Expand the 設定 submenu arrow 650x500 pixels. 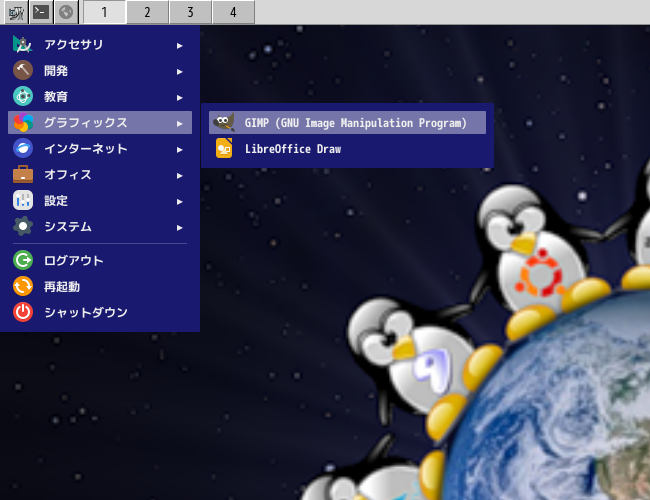(179, 202)
